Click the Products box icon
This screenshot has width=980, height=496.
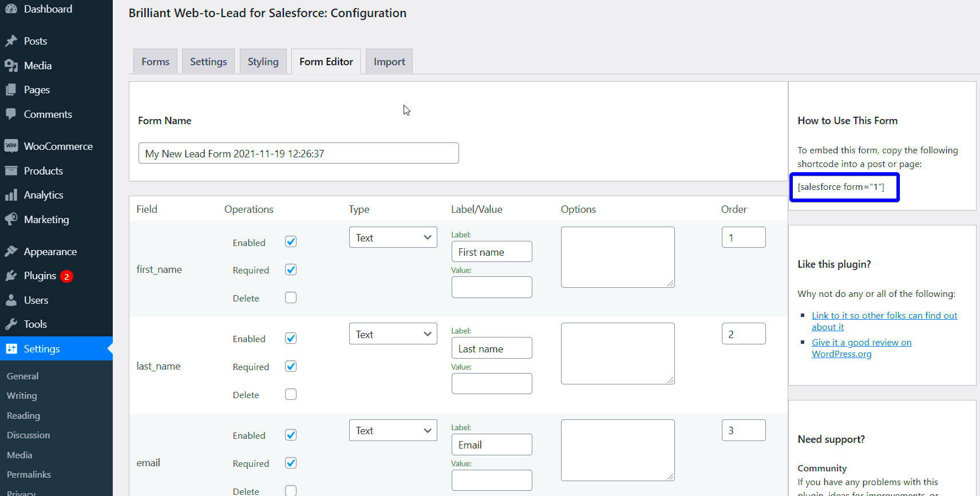(x=11, y=170)
